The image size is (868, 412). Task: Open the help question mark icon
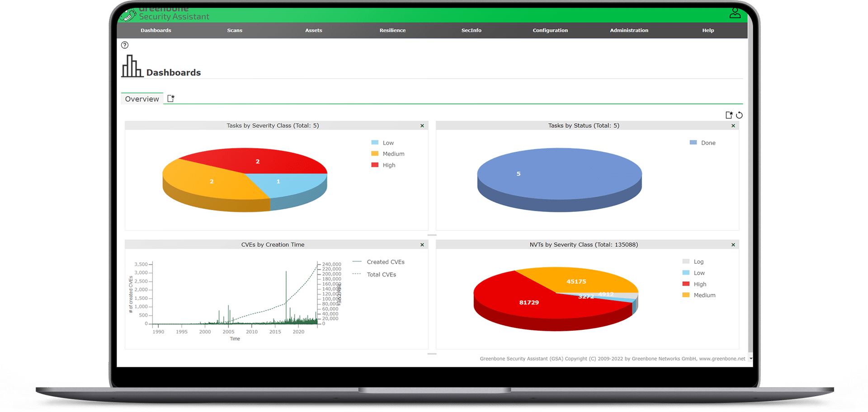click(125, 45)
